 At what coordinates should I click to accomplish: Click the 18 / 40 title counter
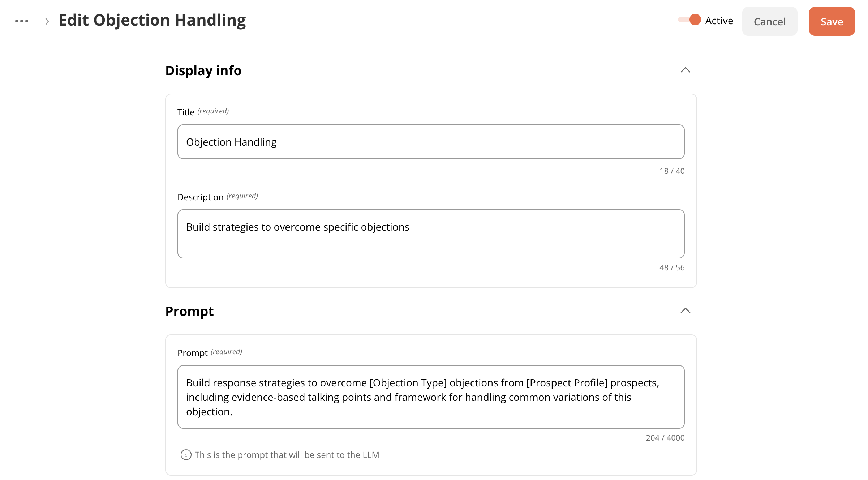672,171
